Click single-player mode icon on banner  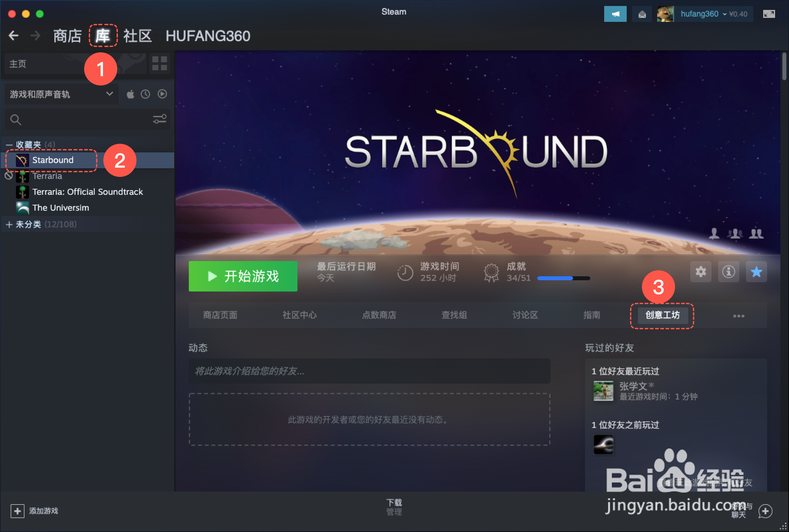coord(714,234)
